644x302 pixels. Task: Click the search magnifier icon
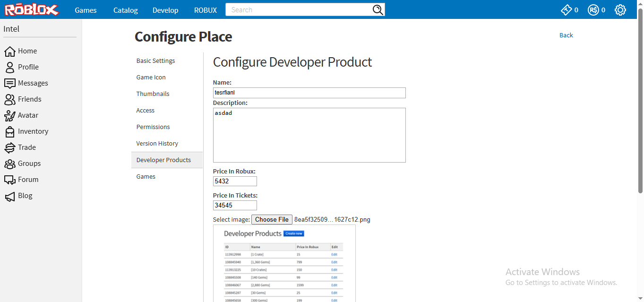[x=378, y=10]
